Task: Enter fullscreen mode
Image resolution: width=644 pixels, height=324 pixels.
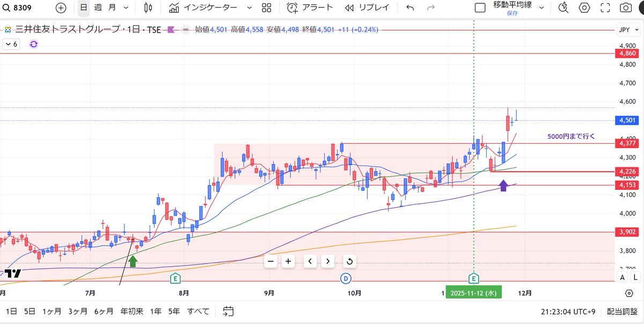Action: 605,8
